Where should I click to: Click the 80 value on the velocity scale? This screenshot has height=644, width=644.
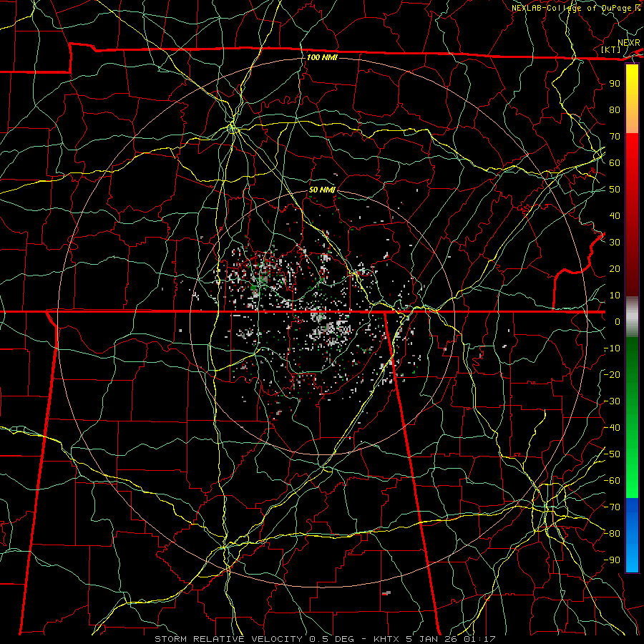pos(615,110)
